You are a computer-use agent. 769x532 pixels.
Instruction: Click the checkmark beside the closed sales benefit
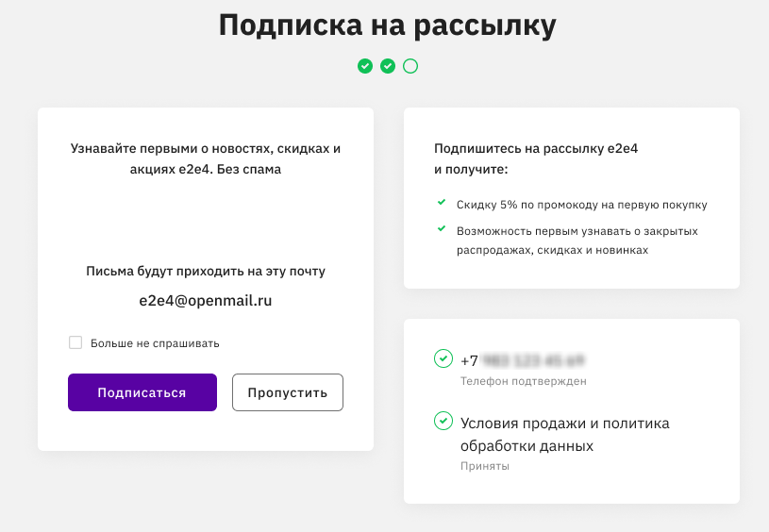pyautogui.click(x=442, y=228)
